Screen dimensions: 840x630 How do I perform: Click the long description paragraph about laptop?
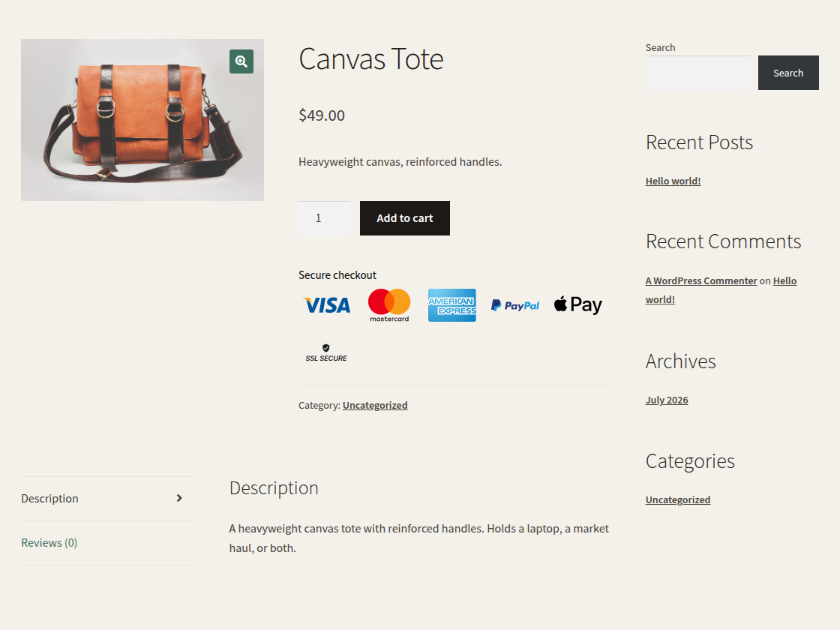pos(419,538)
